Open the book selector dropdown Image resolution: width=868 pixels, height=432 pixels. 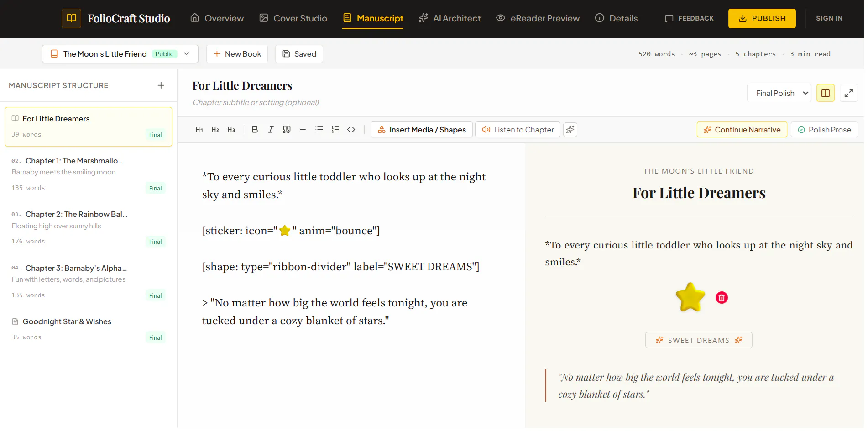click(120, 54)
